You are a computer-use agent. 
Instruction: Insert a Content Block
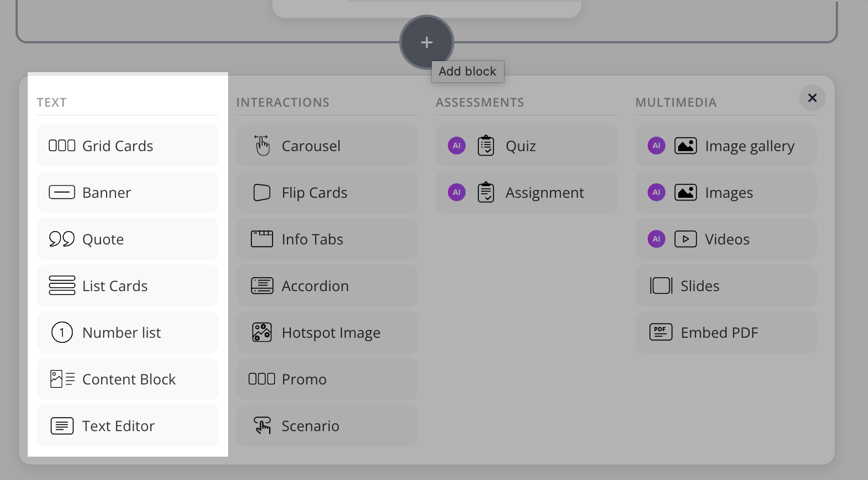click(128, 379)
